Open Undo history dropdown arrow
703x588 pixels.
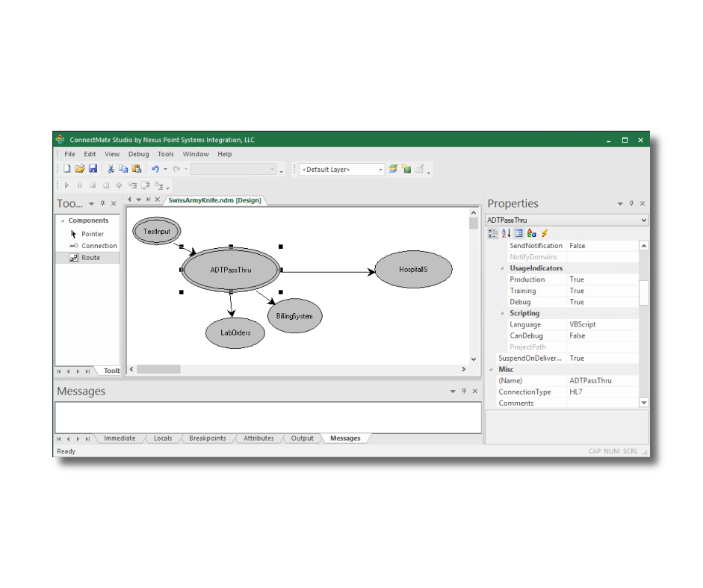[x=165, y=169]
